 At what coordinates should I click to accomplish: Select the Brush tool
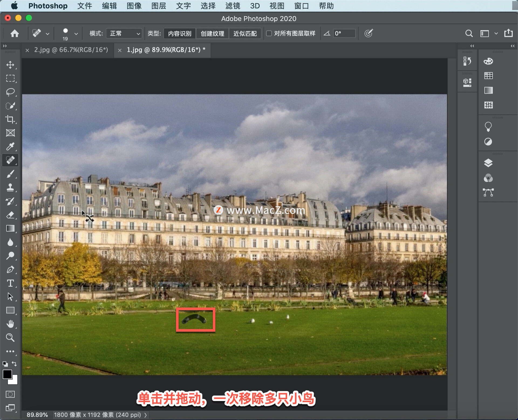click(x=10, y=174)
